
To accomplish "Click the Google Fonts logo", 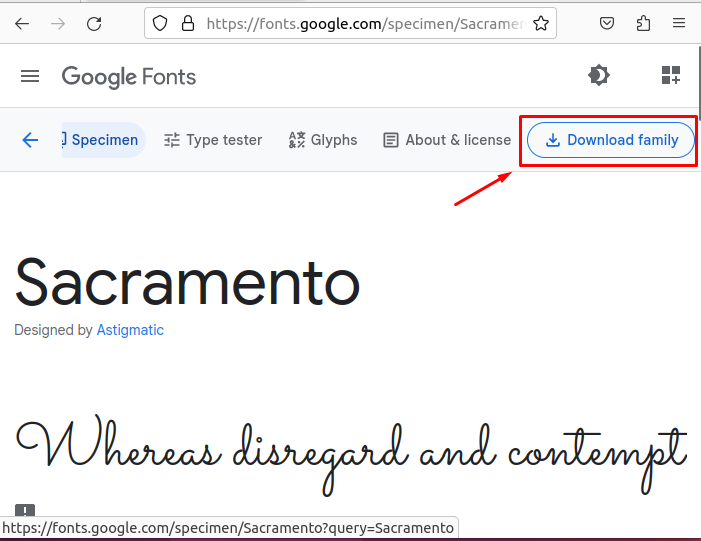I will 129,76.
